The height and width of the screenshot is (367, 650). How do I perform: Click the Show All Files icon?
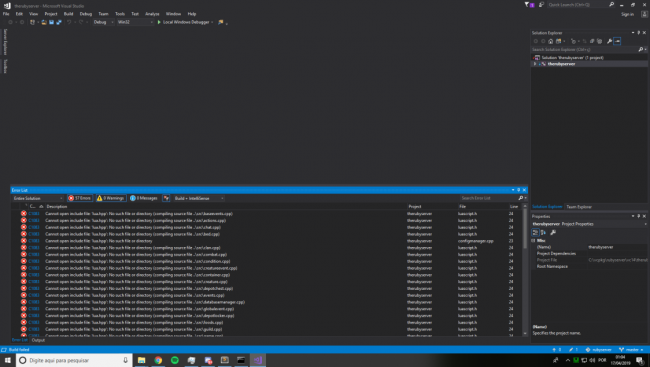pyautogui.click(x=599, y=41)
